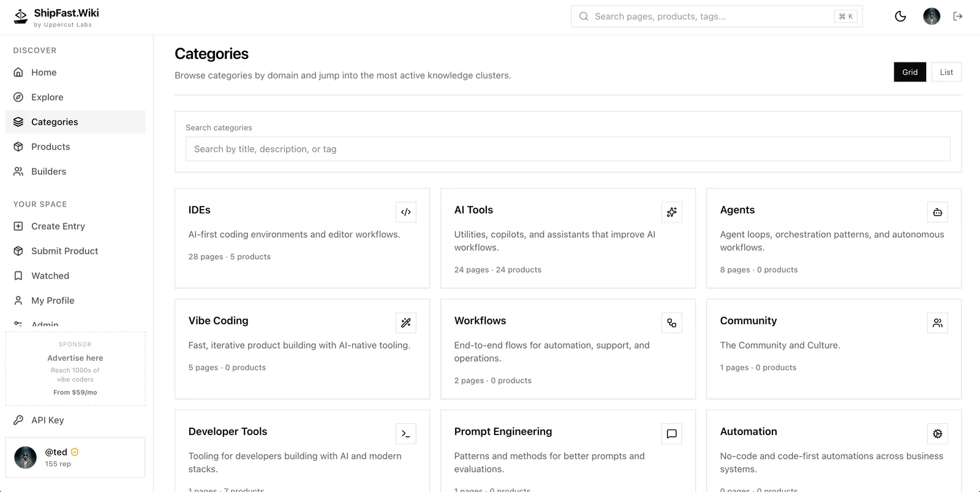Go to Home in sidebar

tap(75, 72)
